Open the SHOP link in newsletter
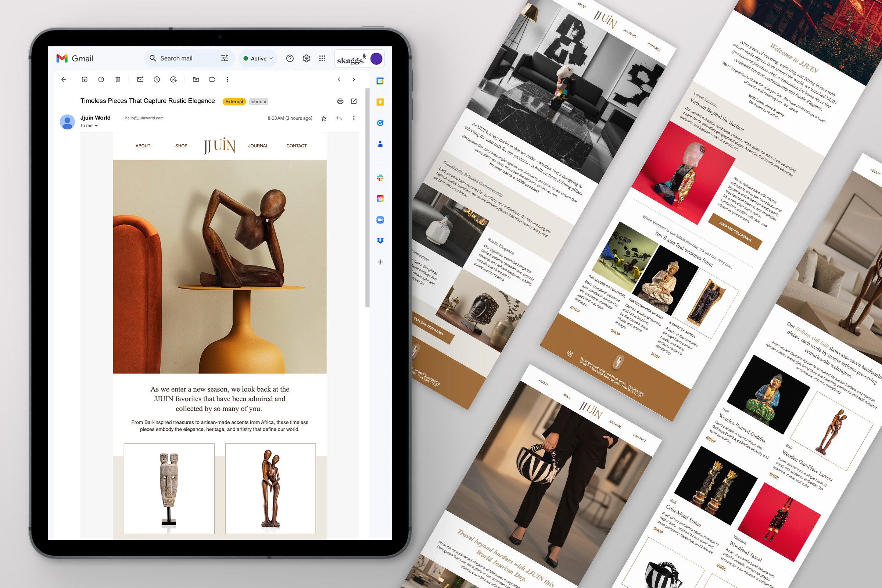This screenshot has height=588, width=882. 181,146
